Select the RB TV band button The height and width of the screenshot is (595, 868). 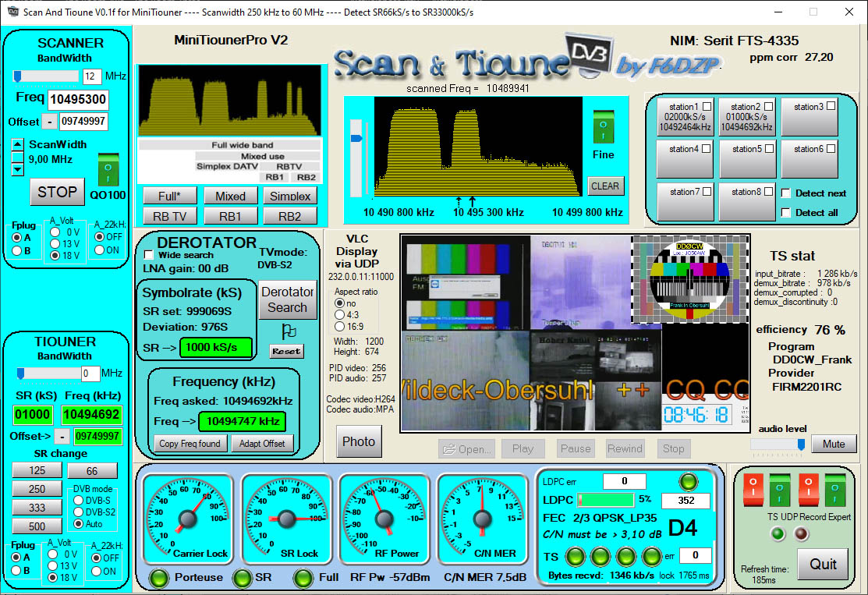click(169, 217)
